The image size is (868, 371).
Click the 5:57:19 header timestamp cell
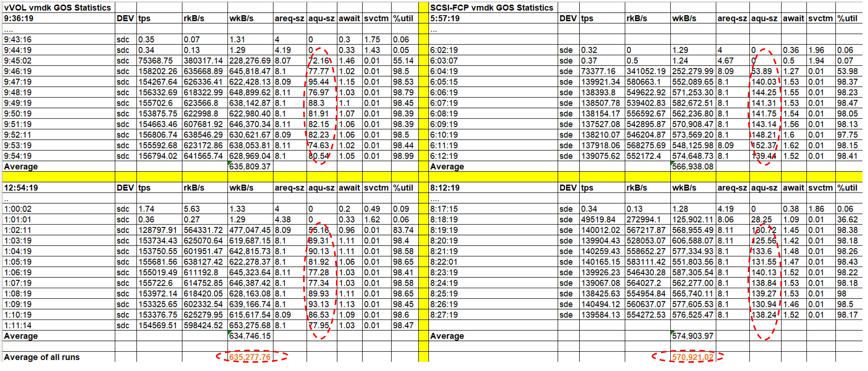pyautogui.click(x=444, y=18)
